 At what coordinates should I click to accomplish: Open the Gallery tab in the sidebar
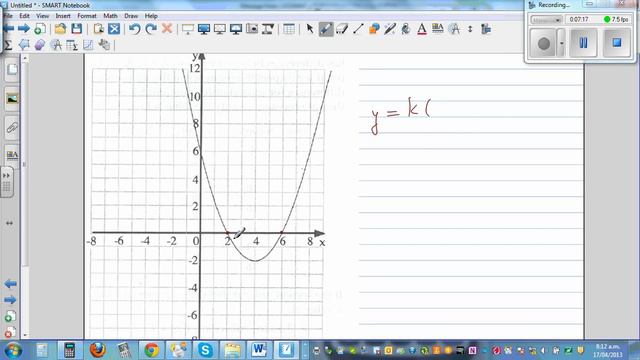tap(12, 99)
